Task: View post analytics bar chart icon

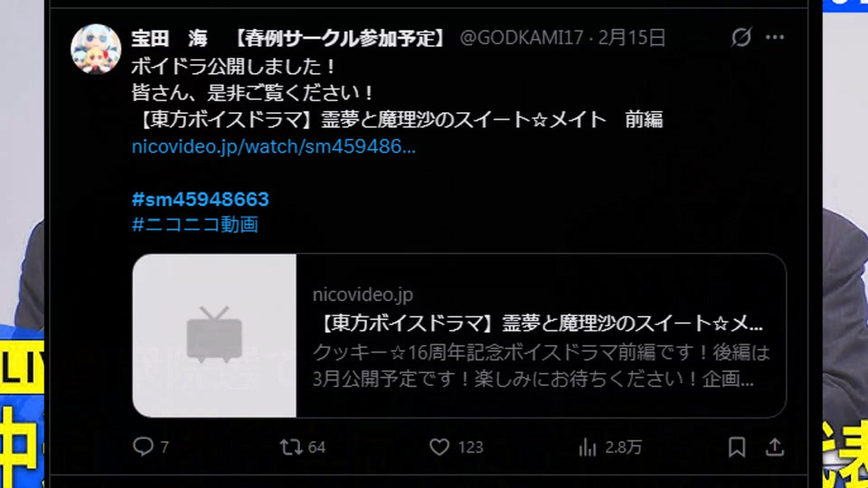Action: (588, 447)
